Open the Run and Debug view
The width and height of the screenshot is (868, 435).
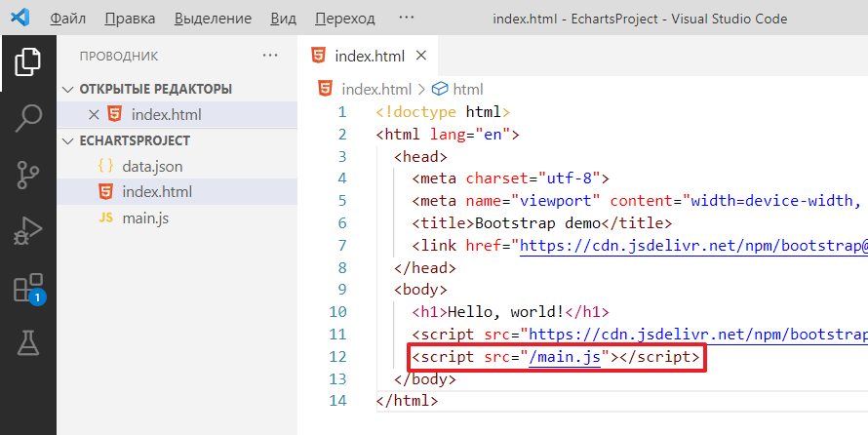point(27,231)
